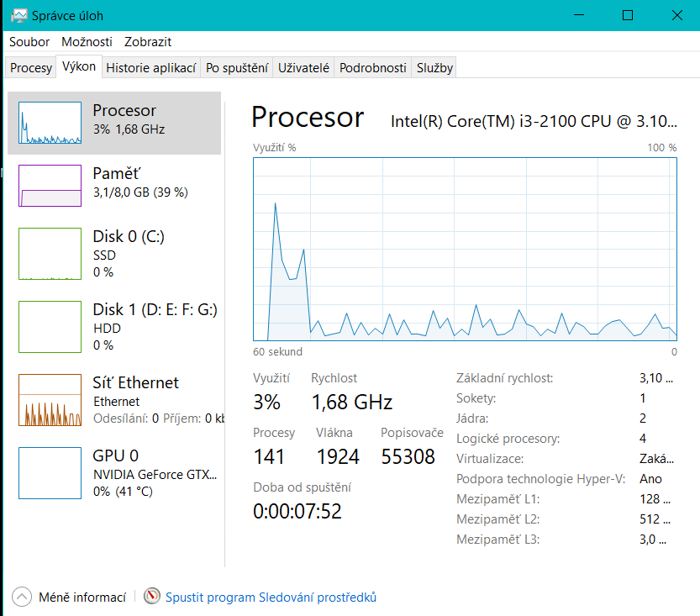700x616 pixels.
Task: Switch to the Procesy tab
Action: pos(31,68)
